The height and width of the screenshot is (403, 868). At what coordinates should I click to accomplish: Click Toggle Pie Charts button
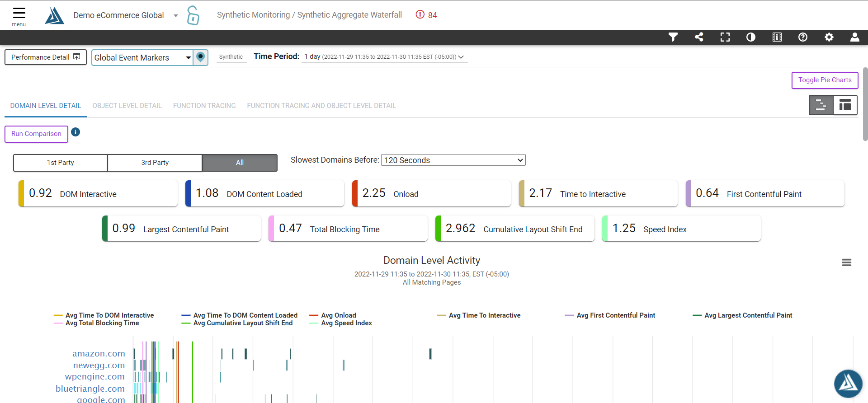(x=825, y=80)
